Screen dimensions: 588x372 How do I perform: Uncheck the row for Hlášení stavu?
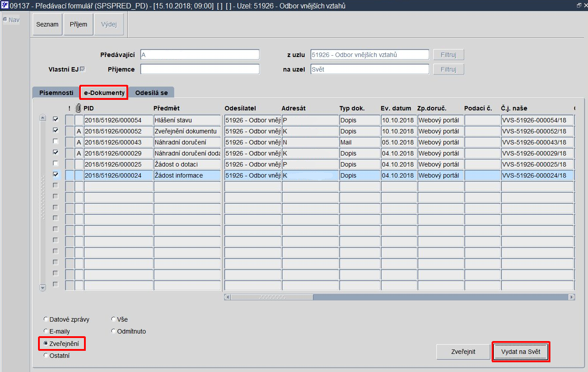click(x=55, y=119)
